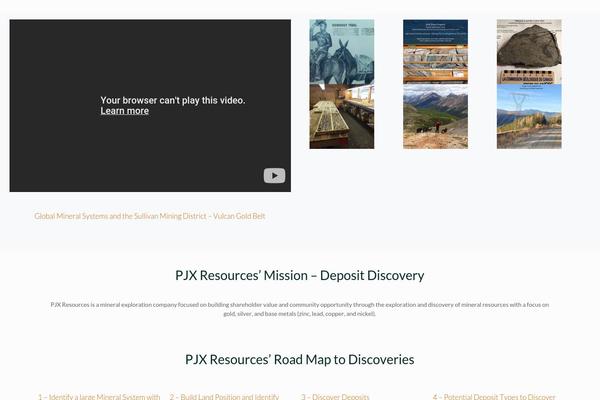This screenshot has height=400, width=600.
Task: Click the 'Your browser can't play this video' message
Action: pos(173,100)
